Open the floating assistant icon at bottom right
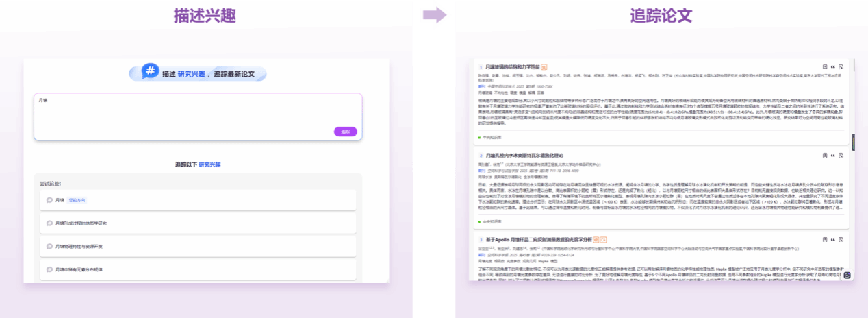 pyautogui.click(x=847, y=276)
